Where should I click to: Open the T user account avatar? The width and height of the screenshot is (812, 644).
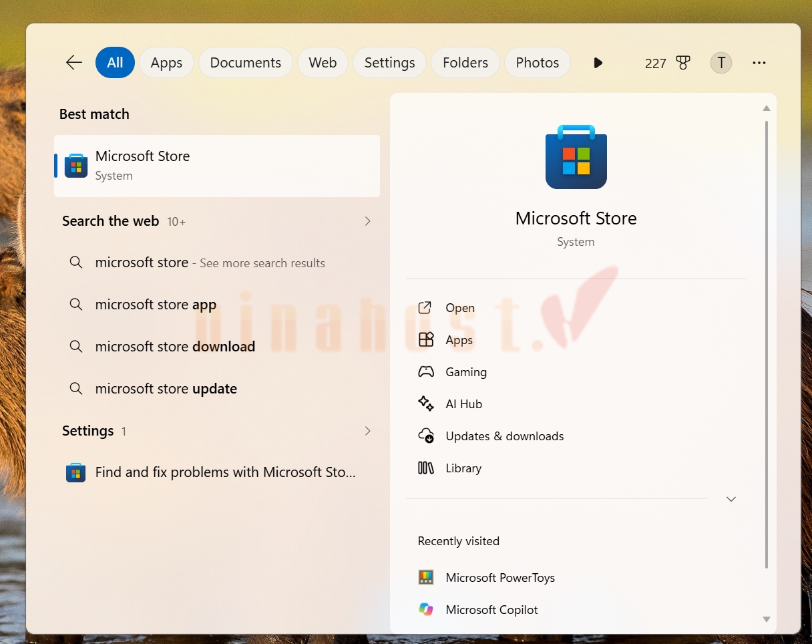[x=721, y=63]
